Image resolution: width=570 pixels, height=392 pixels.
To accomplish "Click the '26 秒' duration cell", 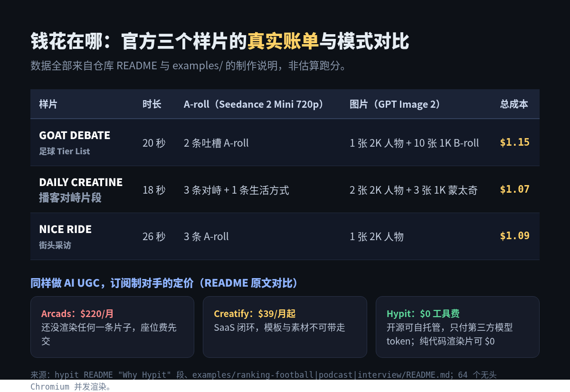I will click(x=154, y=236).
